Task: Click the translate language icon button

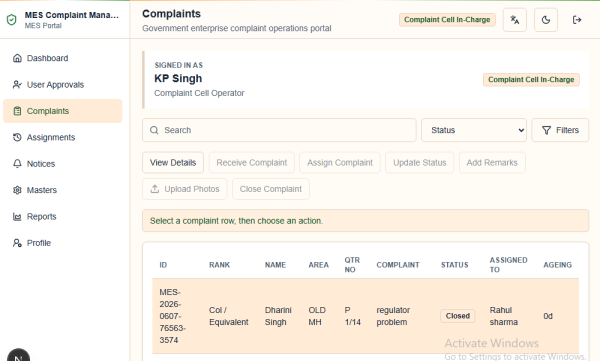Action: point(515,20)
